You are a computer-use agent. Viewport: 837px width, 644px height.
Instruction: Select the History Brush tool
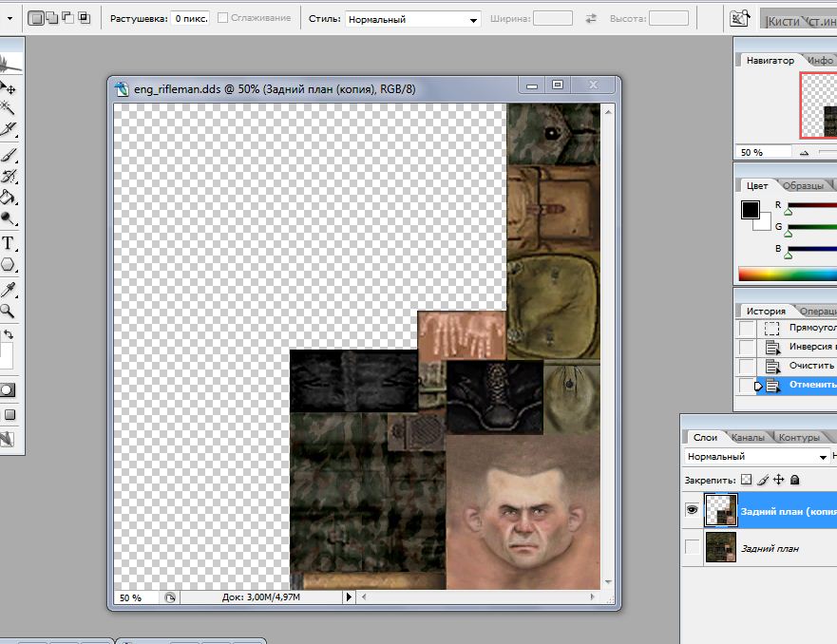(x=8, y=176)
